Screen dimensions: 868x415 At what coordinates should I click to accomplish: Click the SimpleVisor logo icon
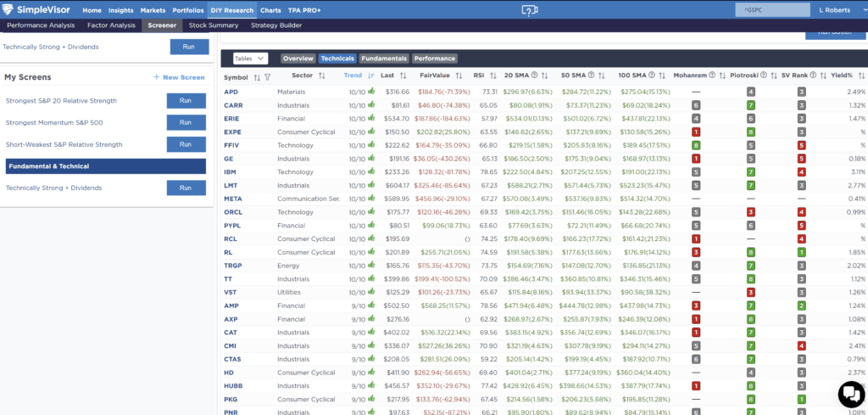pyautogui.click(x=13, y=10)
